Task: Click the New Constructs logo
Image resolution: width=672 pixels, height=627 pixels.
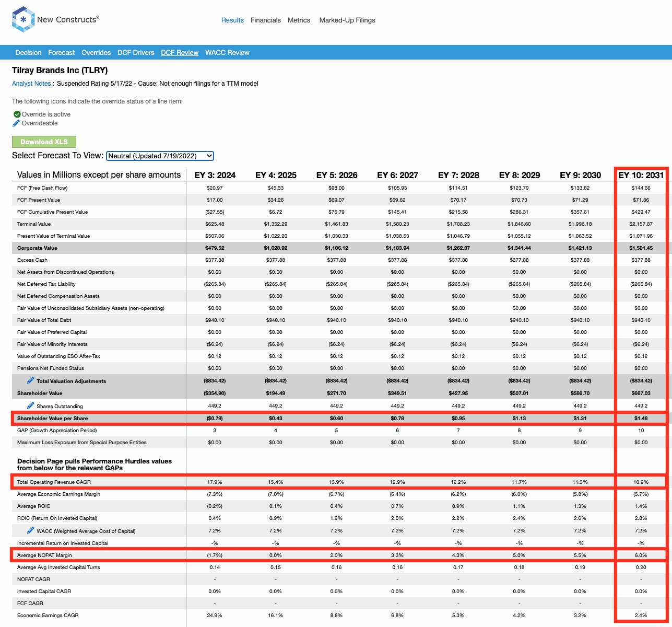Action: [55, 20]
